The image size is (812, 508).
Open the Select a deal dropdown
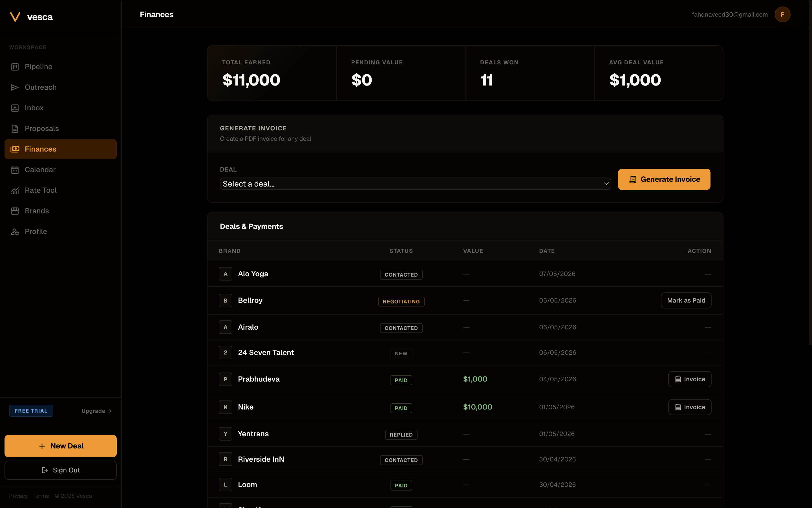415,184
